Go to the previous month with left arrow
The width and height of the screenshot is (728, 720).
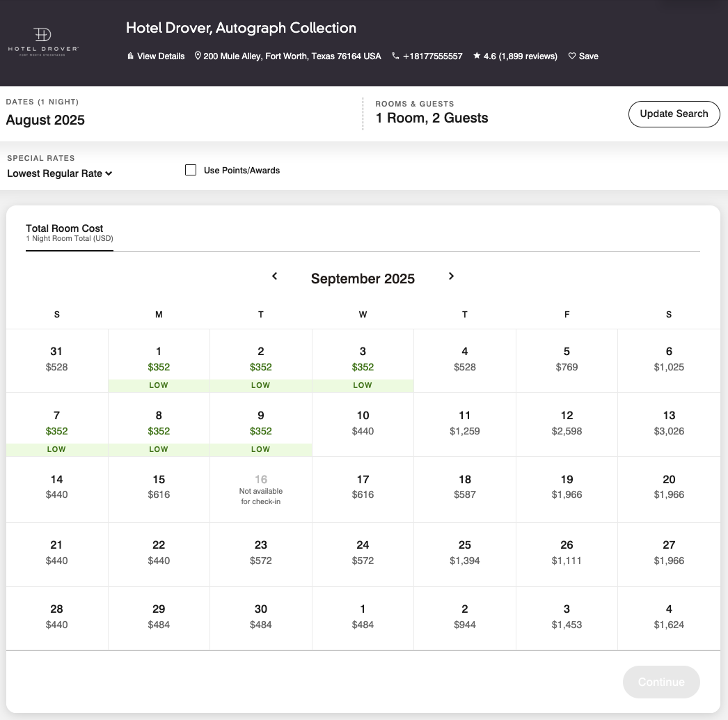coord(275,276)
